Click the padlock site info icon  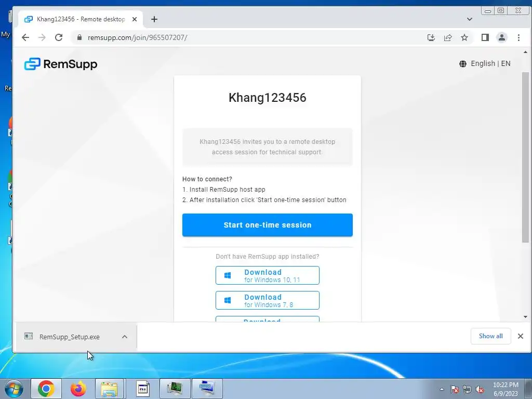click(x=79, y=37)
